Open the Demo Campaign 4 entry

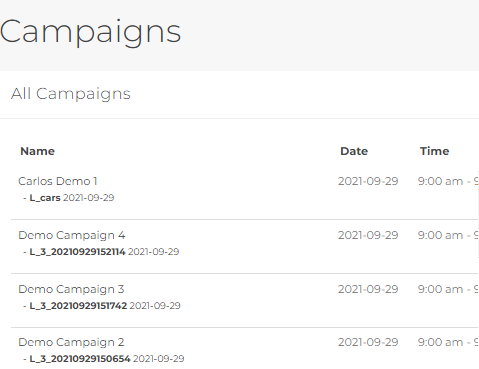coord(72,235)
